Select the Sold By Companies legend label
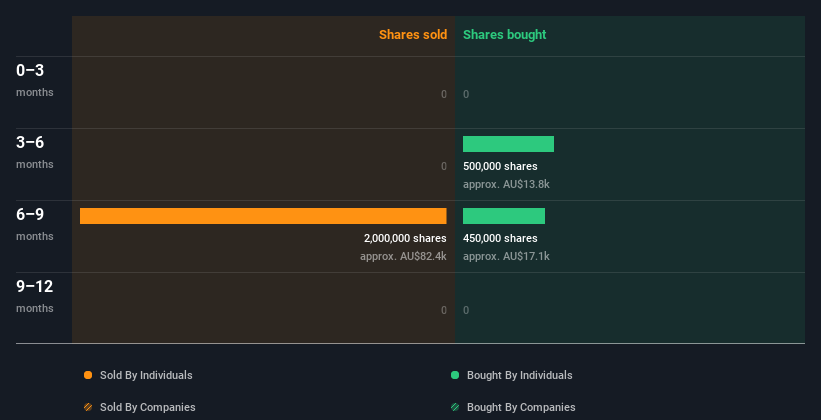Image resolution: width=821 pixels, height=420 pixels. pos(148,407)
